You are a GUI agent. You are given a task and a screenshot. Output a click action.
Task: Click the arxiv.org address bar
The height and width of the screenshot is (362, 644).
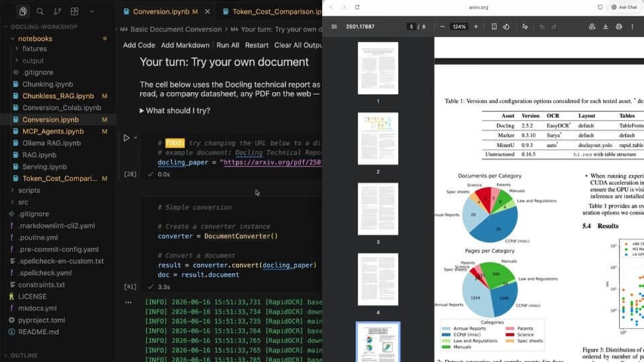(478, 7)
